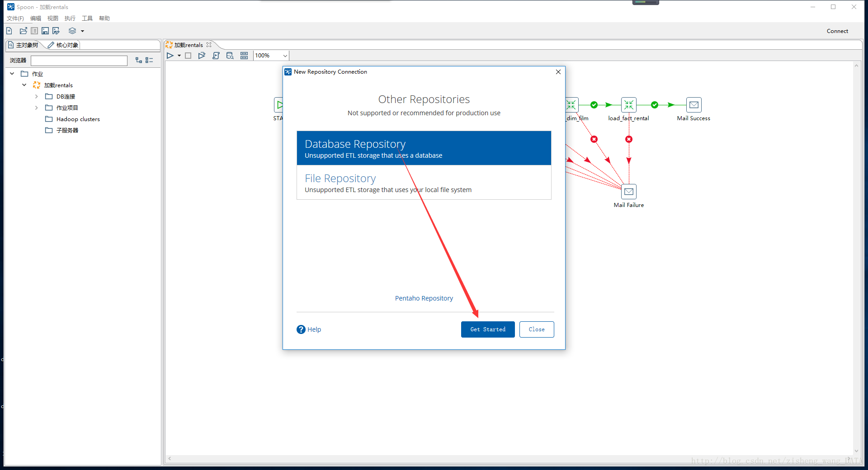Run the job with the play icon
Viewport: 868px width, 470px height.
[170, 56]
